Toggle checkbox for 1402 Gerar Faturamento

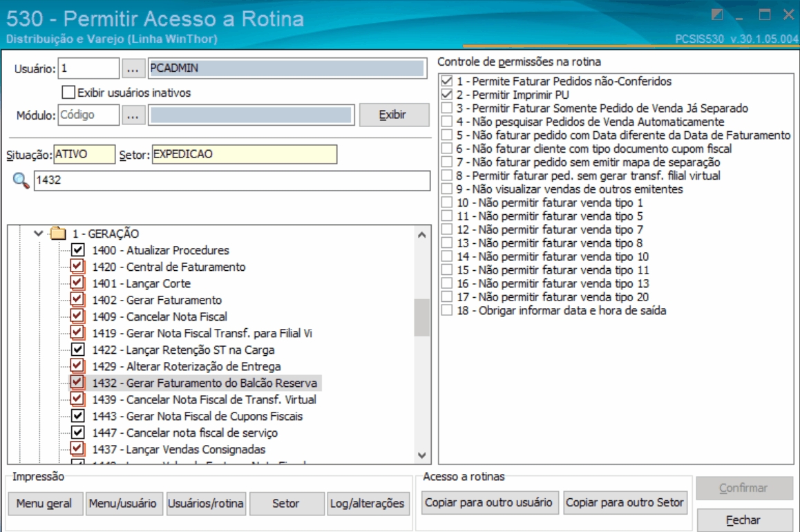[x=77, y=299]
